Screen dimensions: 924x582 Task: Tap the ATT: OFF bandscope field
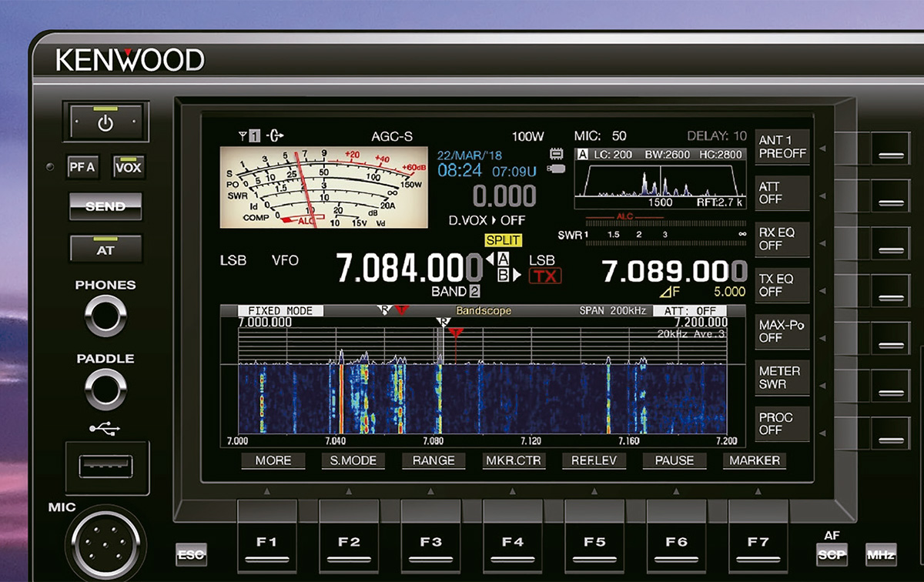[x=689, y=311]
